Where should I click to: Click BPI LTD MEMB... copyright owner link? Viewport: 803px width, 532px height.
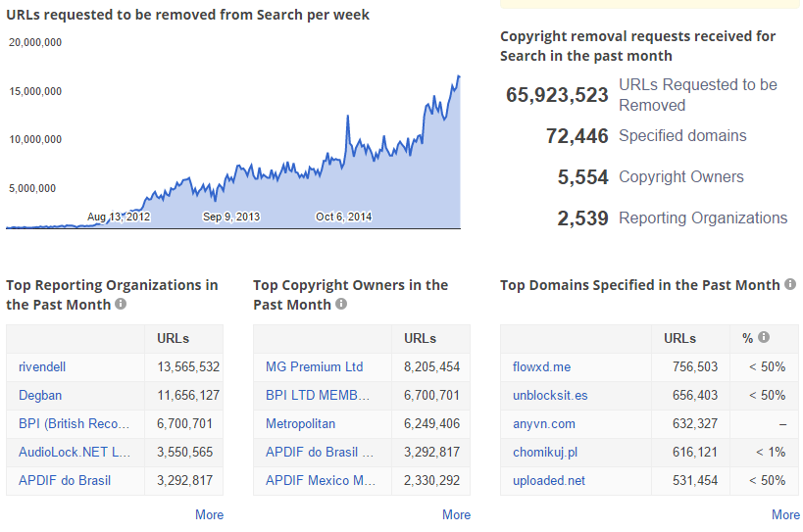click(x=318, y=395)
